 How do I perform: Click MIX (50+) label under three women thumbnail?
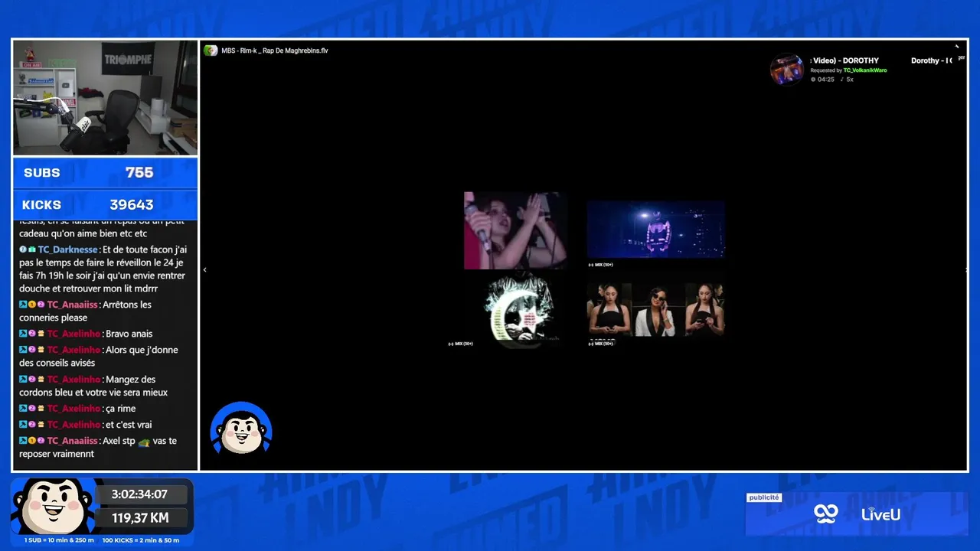(601, 344)
